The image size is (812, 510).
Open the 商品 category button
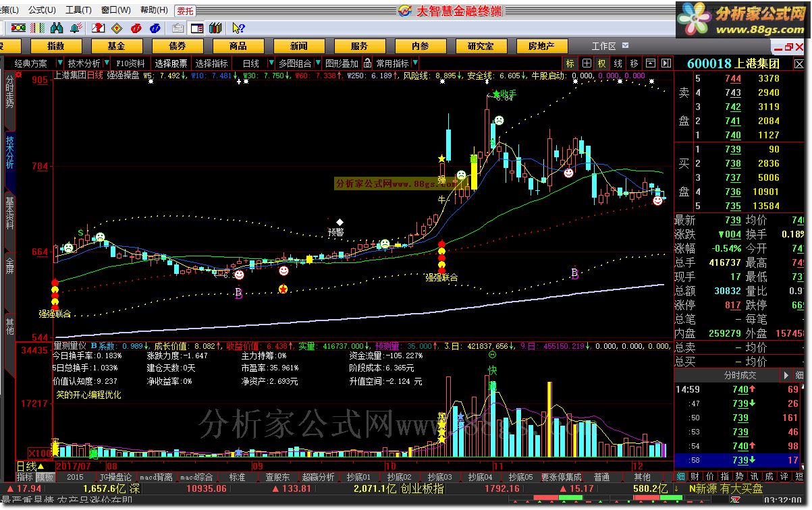(238, 46)
